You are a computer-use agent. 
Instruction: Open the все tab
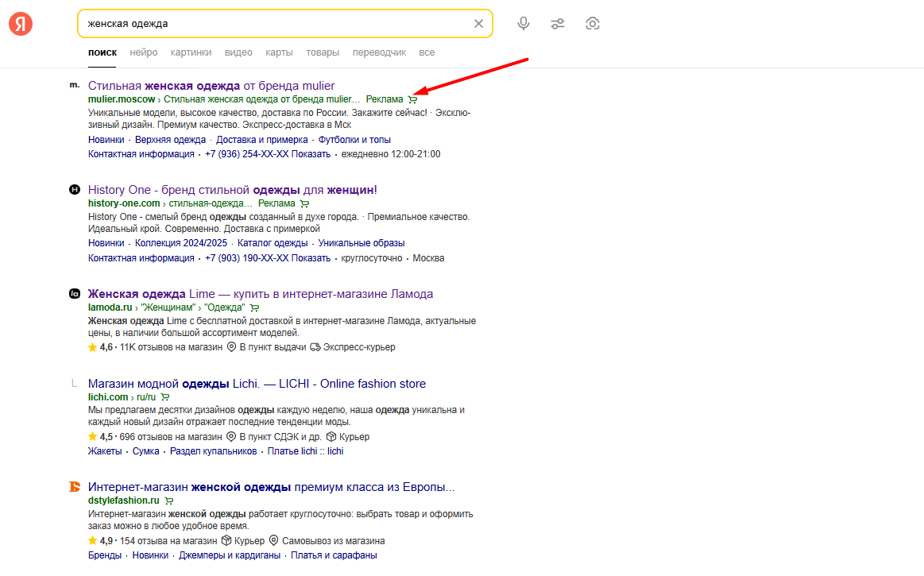point(427,52)
